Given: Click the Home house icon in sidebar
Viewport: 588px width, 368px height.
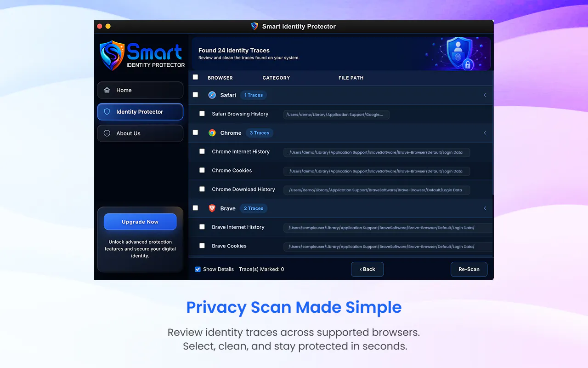Looking at the screenshot, I should coord(107,90).
